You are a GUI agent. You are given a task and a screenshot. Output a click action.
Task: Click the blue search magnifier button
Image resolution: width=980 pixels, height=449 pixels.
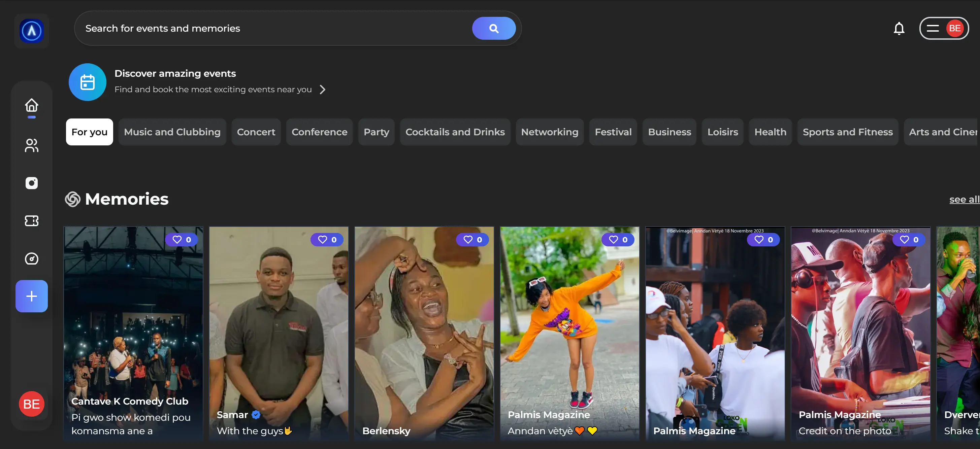[493, 28]
